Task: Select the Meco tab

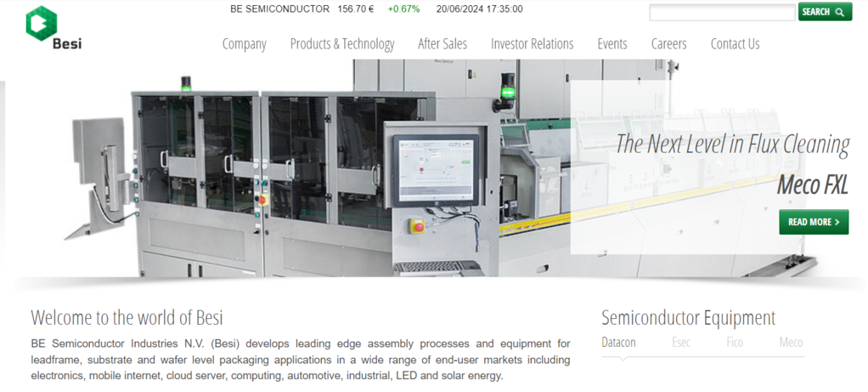Action: pyautogui.click(x=791, y=342)
